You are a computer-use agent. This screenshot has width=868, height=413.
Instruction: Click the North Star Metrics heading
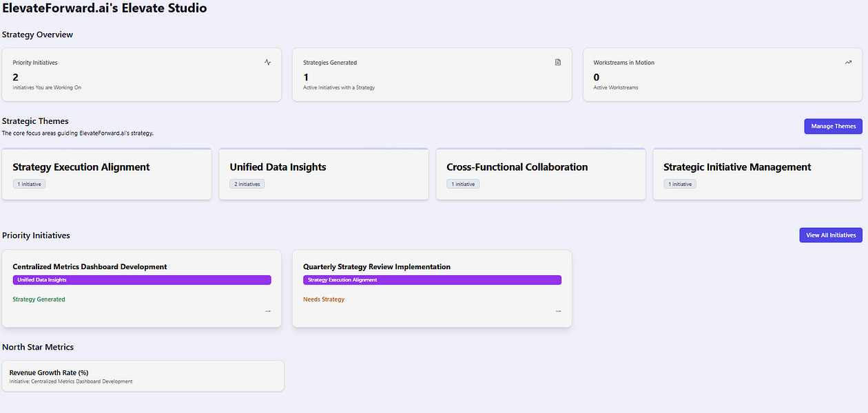tap(38, 347)
